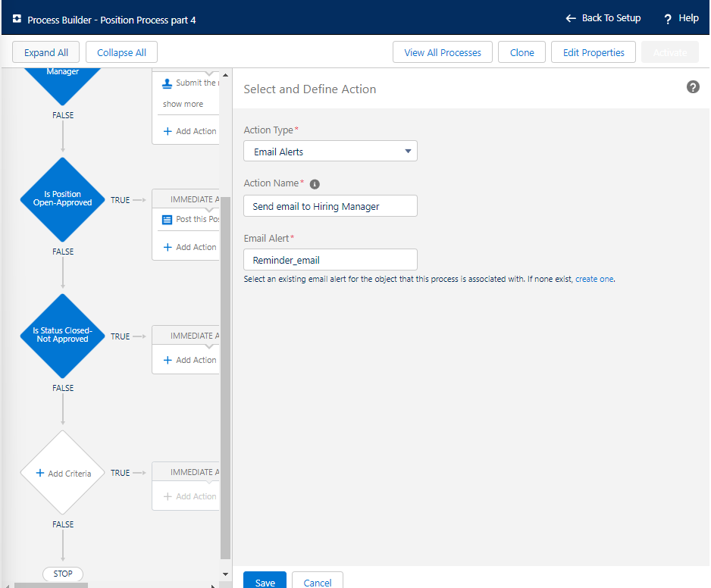The width and height of the screenshot is (711, 588).
Task: Open View All Processes
Action: click(443, 52)
